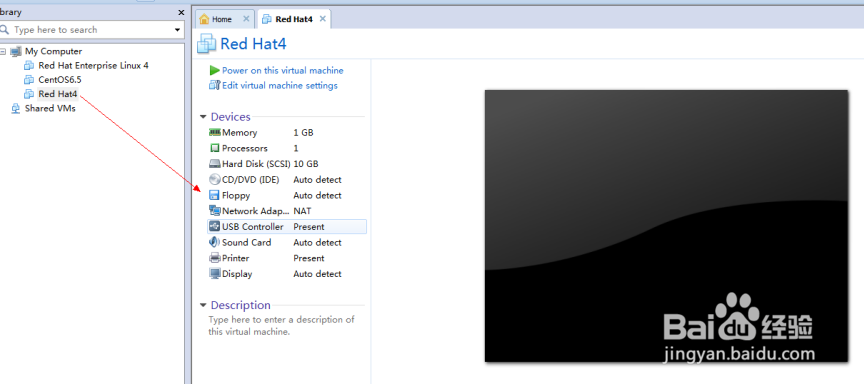Click the green Power on play icon
The image size is (864, 384).
point(214,71)
